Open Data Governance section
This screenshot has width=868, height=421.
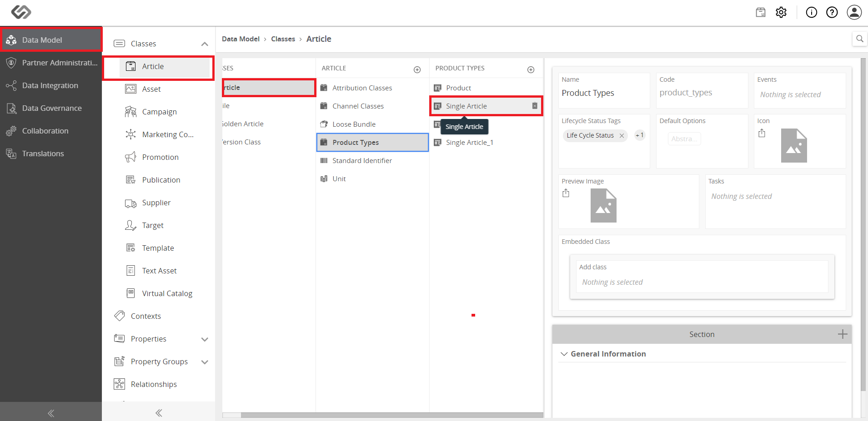(51, 108)
